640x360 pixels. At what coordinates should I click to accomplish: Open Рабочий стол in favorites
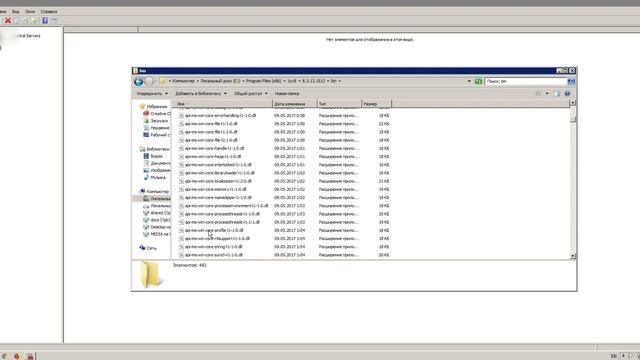point(157,135)
